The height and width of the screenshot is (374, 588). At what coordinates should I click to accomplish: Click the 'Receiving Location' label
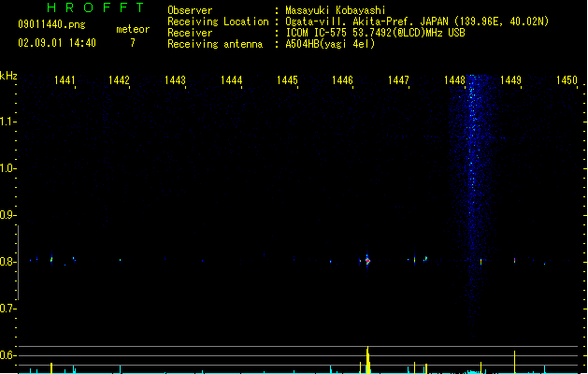(218, 22)
